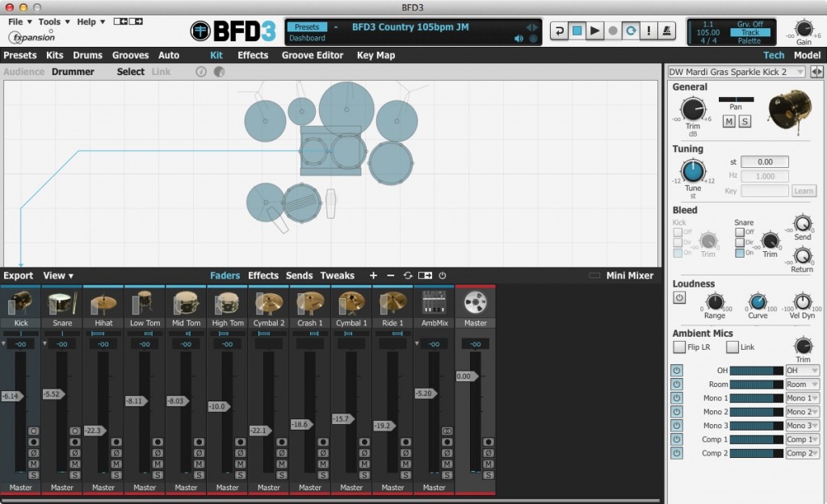Click the minus icon to remove a channel
Viewport: 827px width, 504px height.
click(390, 275)
